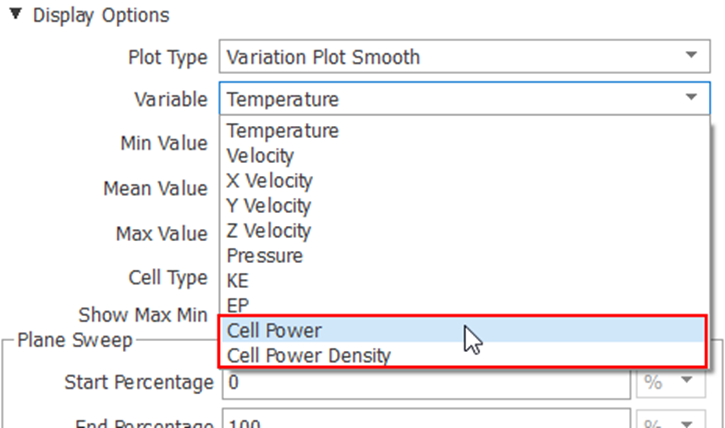Pick Y Velocity from the list

(x=269, y=206)
